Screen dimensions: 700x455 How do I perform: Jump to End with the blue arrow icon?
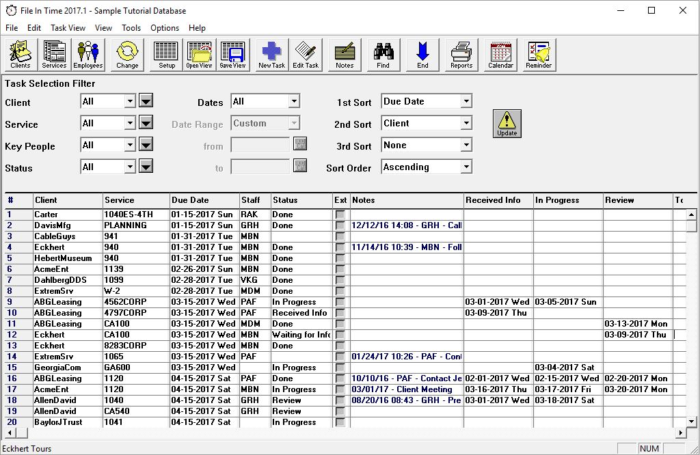(x=422, y=54)
